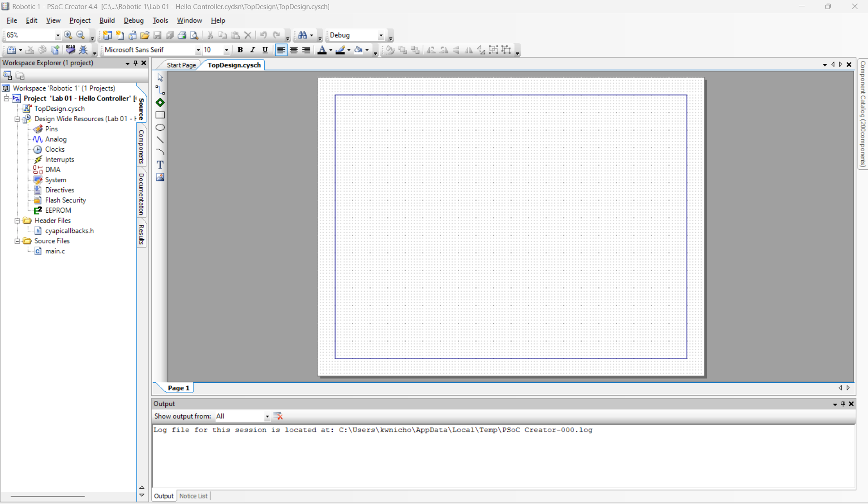This screenshot has height=504, width=868.
Task: Select the Line drawing tool
Action: (160, 140)
